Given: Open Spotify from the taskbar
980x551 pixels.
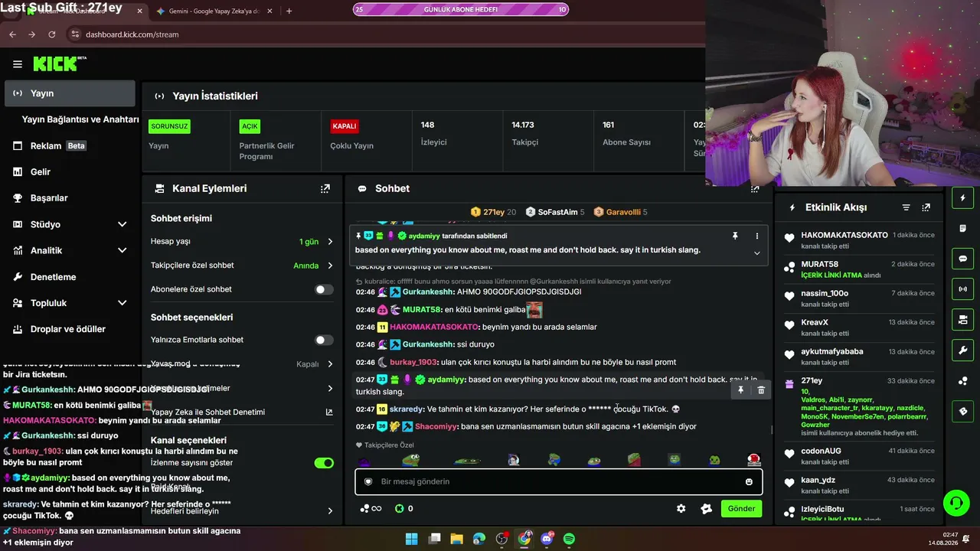Looking at the screenshot, I should (569, 539).
